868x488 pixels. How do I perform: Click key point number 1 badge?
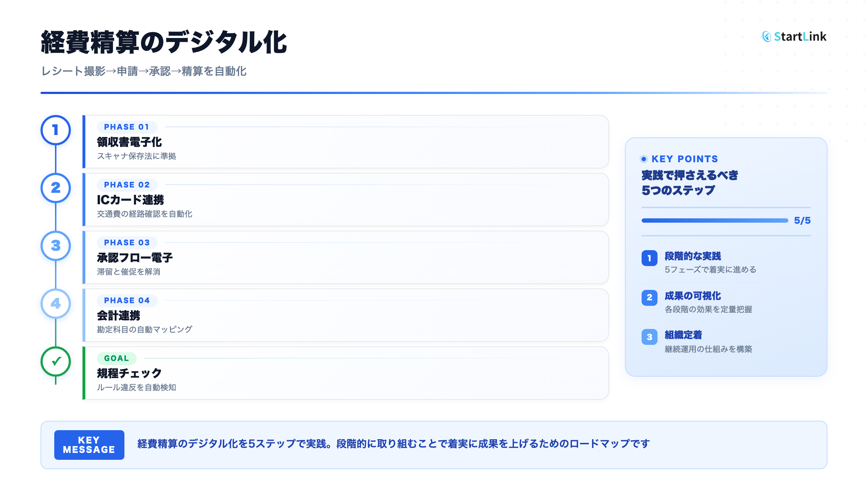point(649,258)
